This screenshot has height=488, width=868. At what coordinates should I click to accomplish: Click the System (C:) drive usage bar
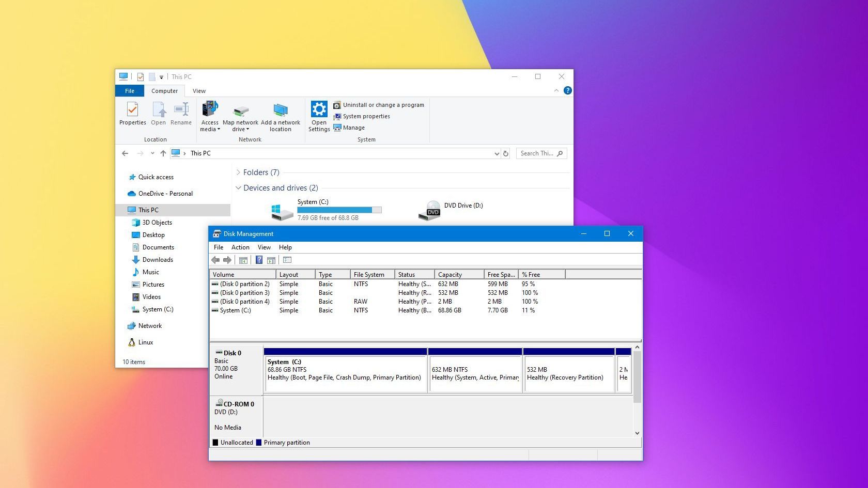[x=339, y=210]
